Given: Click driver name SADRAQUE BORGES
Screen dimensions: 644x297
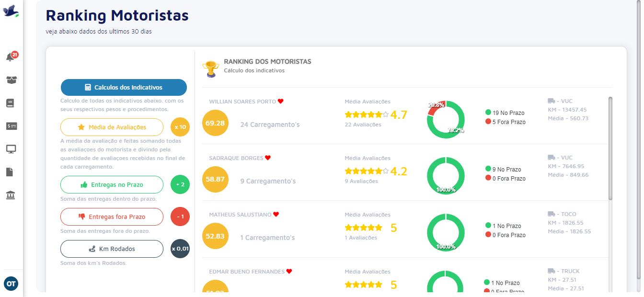Looking at the screenshot, I should (236, 158).
